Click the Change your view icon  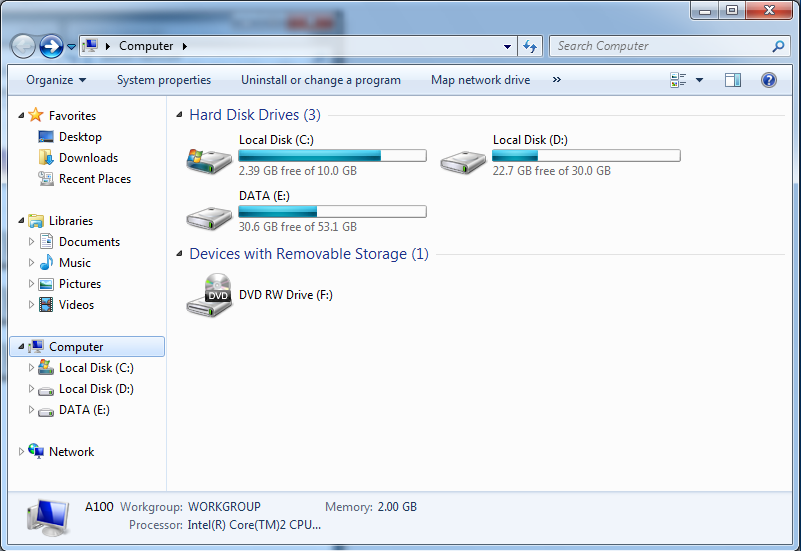point(678,80)
